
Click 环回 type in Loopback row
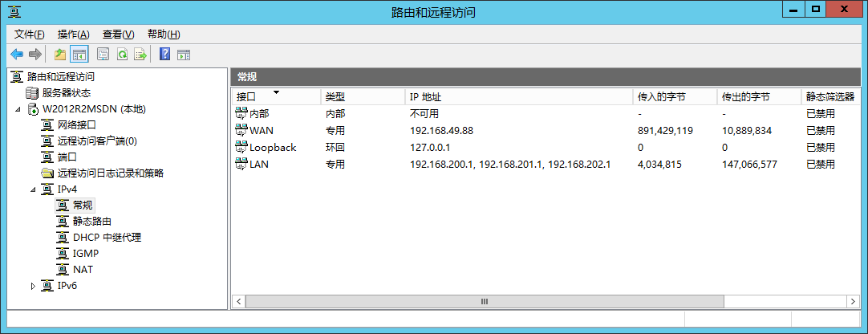(x=335, y=148)
